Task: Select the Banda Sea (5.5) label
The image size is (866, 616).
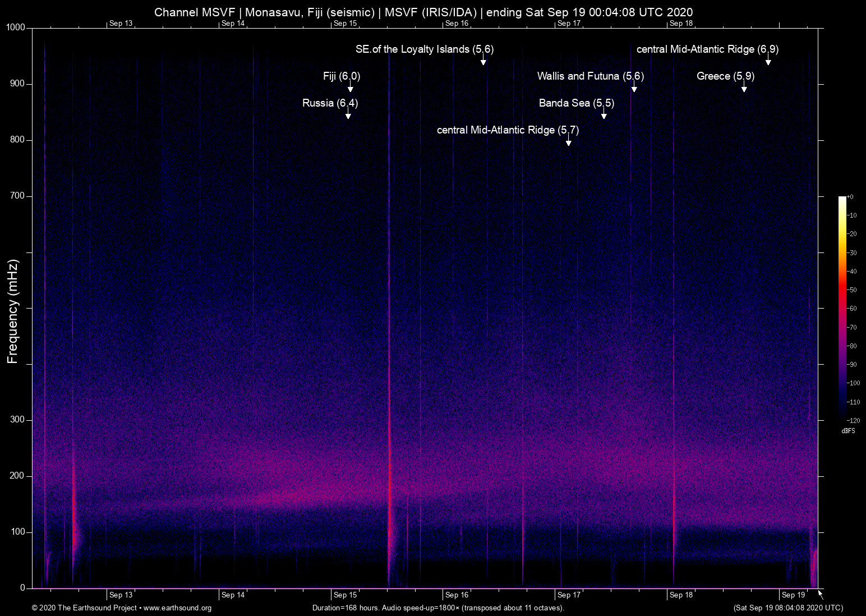Action: pos(577,103)
